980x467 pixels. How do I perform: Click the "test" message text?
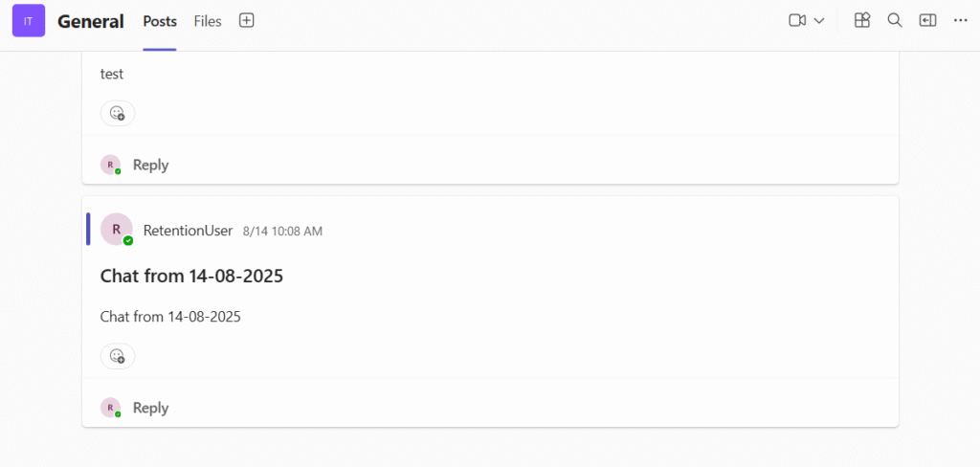pyautogui.click(x=112, y=74)
